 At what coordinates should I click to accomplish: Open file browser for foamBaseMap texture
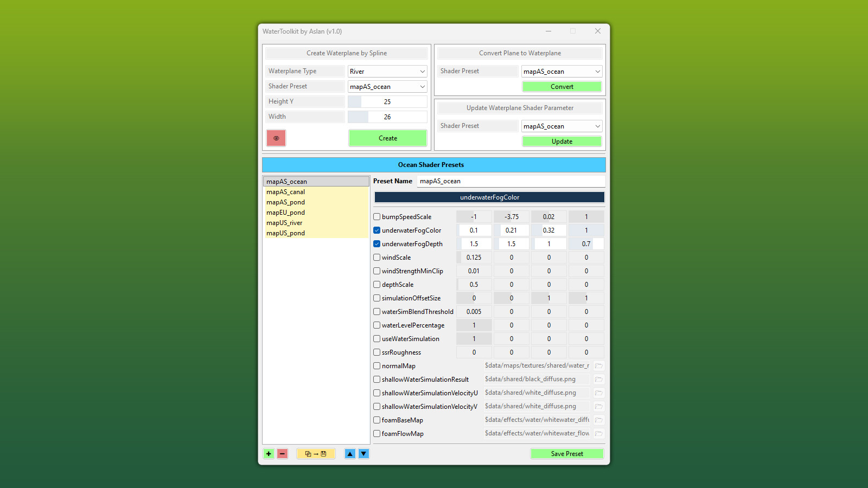pos(598,420)
